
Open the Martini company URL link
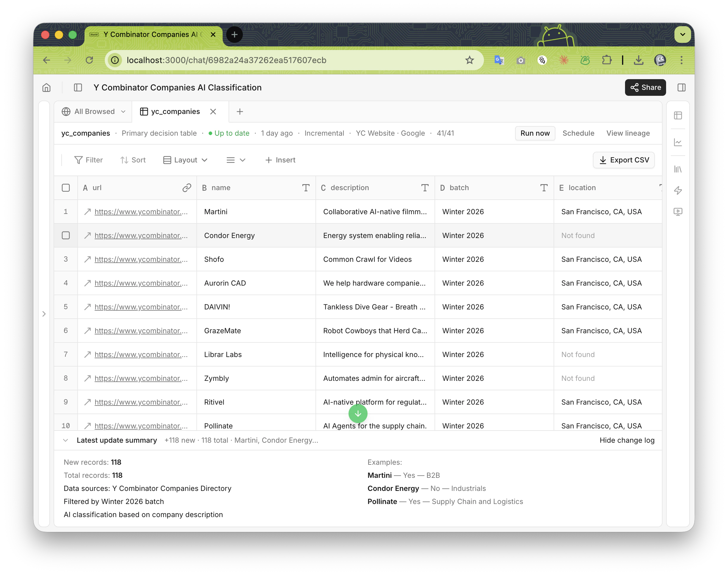[141, 212]
